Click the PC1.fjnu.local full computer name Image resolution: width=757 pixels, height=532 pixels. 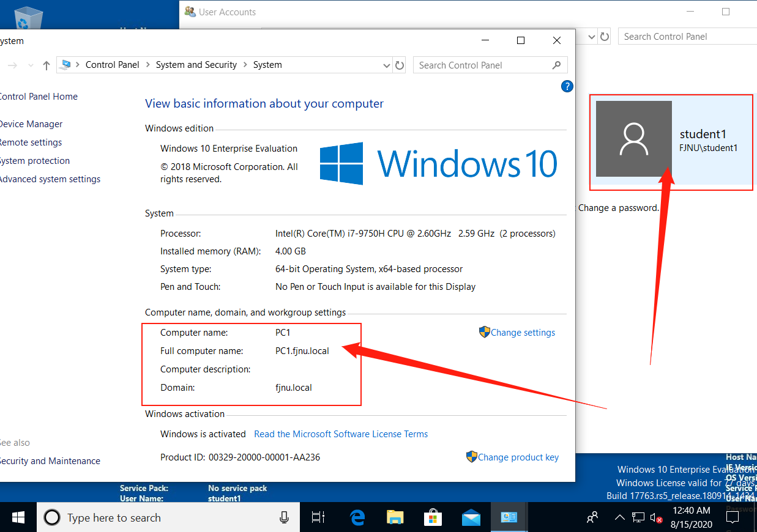point(302,351)
